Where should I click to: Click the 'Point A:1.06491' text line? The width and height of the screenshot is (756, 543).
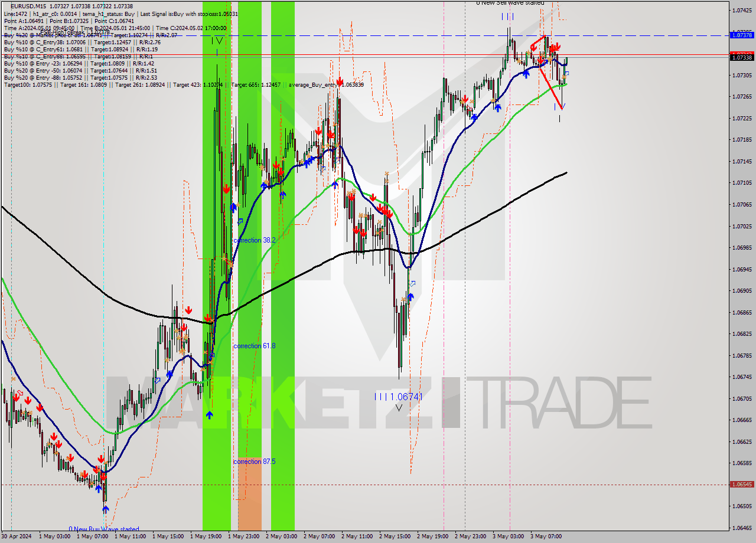pos(69,21)
